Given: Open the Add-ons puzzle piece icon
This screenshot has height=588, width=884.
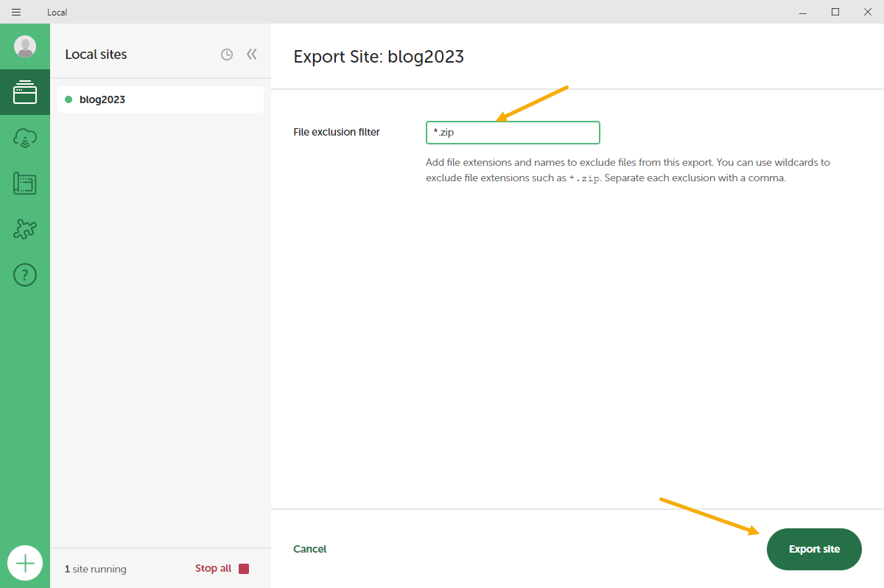Looking at the screenshot, I should [x=25, y=229].
